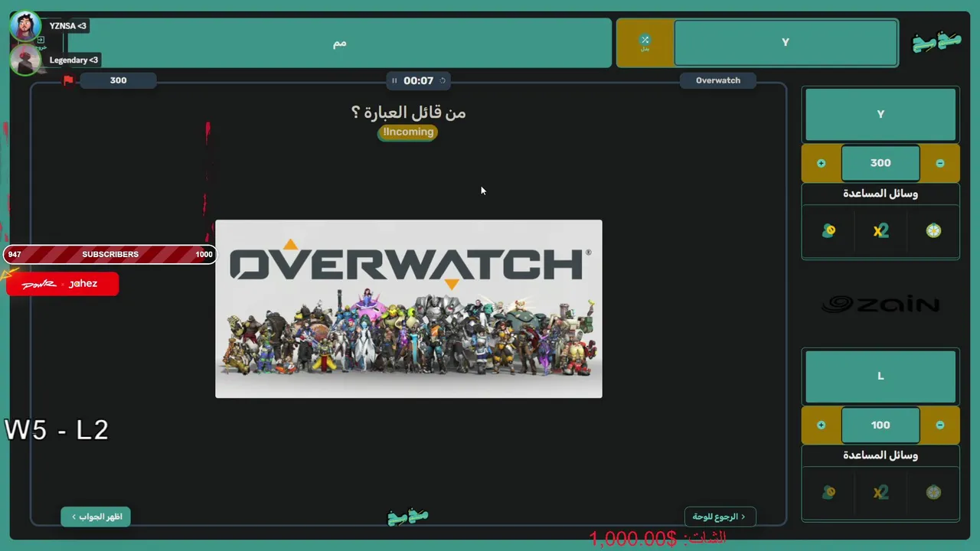Use team L's person-block helper icon
Image resolution: width=980 pixels, height=551 pixels.
828,492
